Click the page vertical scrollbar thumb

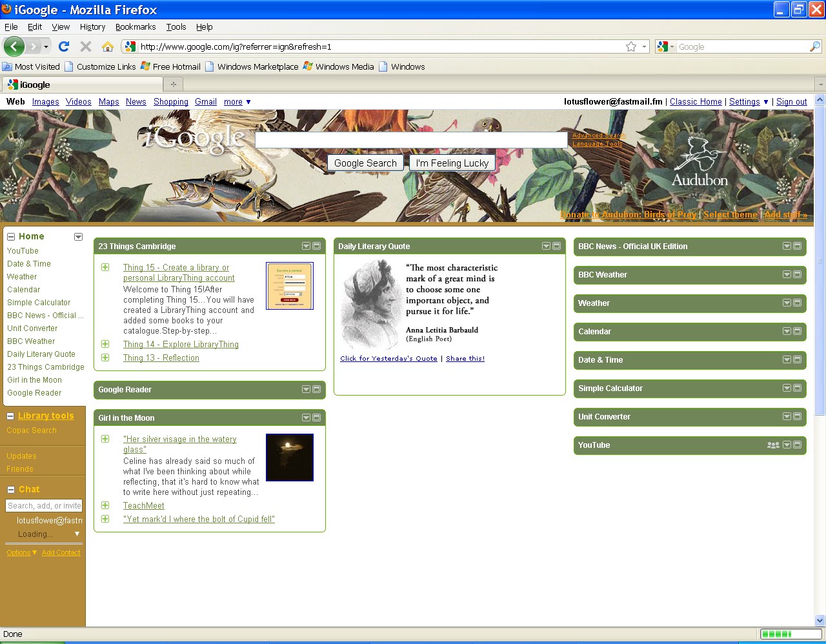pos(820,261)
